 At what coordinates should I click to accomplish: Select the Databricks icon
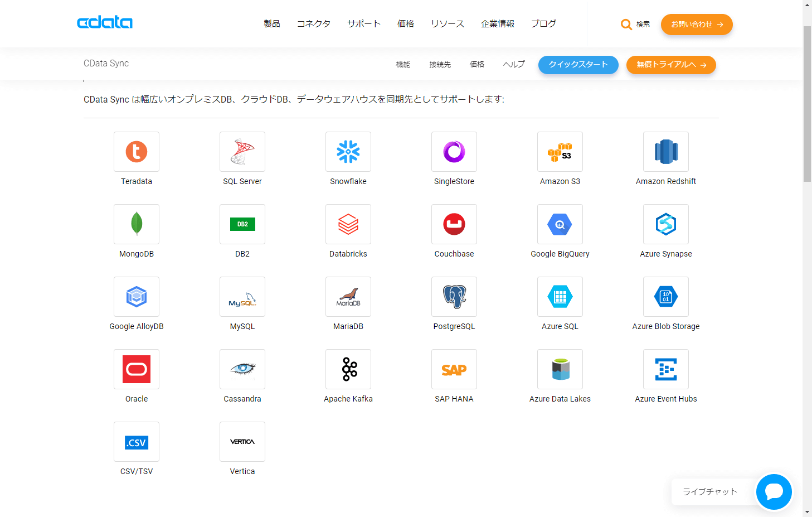[x=348, y=224]
